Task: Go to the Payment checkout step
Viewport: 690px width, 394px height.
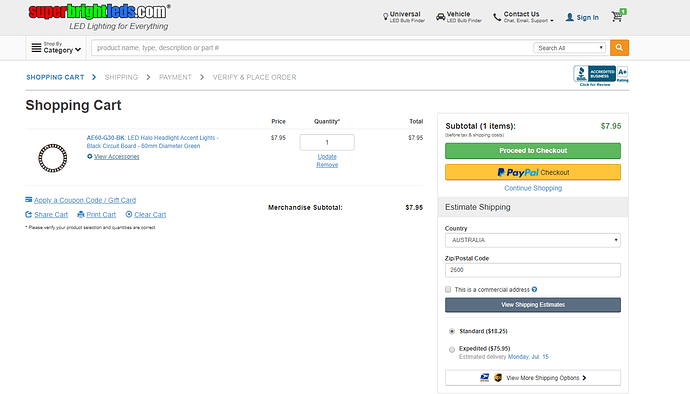Action: coord(175,77)
